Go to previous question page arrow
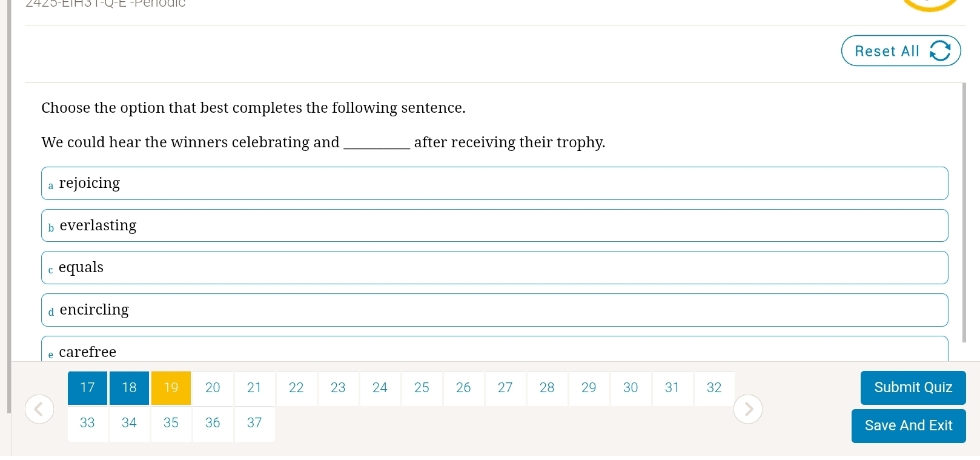The image size is (980, 460). (39, 409)
